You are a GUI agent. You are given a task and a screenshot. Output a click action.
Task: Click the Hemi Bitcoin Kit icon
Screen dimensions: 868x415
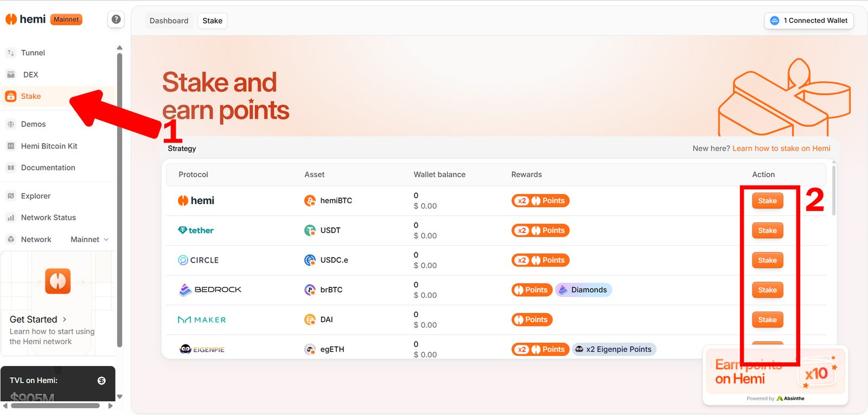click(x=11, y=146)
